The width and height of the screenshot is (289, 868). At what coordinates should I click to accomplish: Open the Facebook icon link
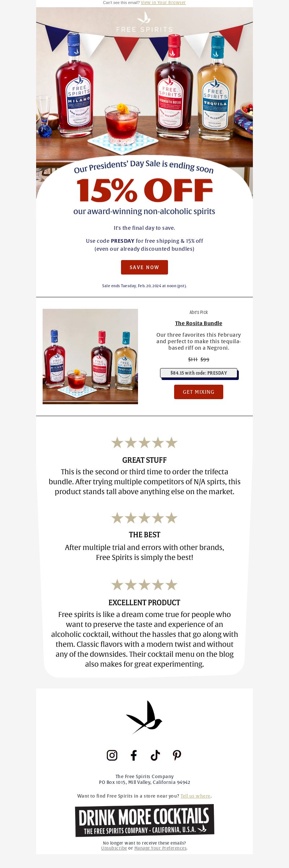(x=134, y=755)
